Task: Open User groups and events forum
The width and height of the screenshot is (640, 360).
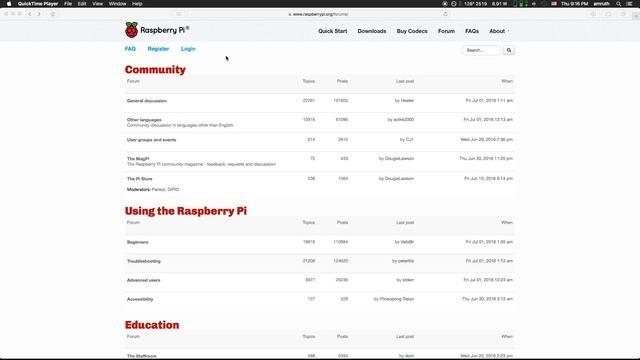Action: click(x=151, y=140)
